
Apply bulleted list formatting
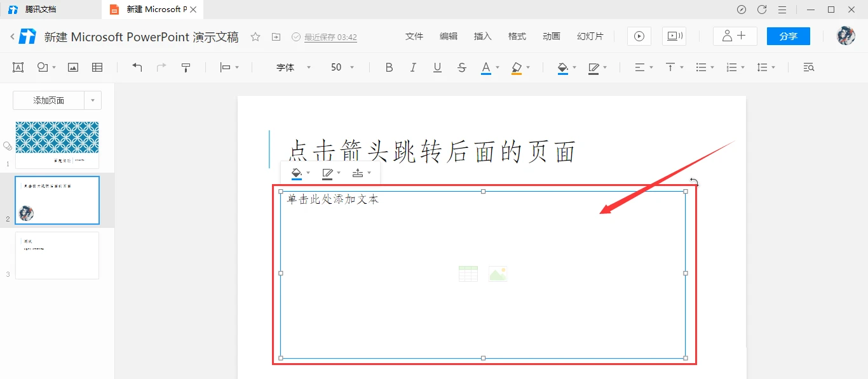[701, 67]
